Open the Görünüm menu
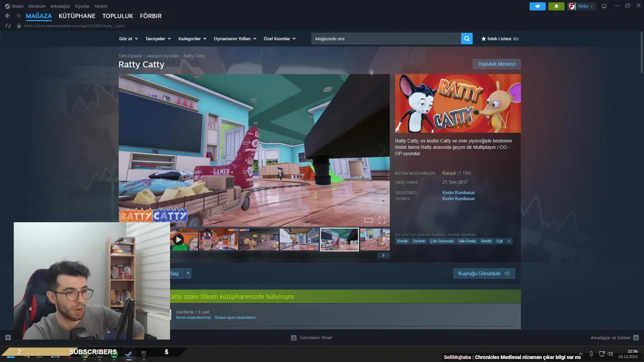644x362 pixels. (37, 7)
